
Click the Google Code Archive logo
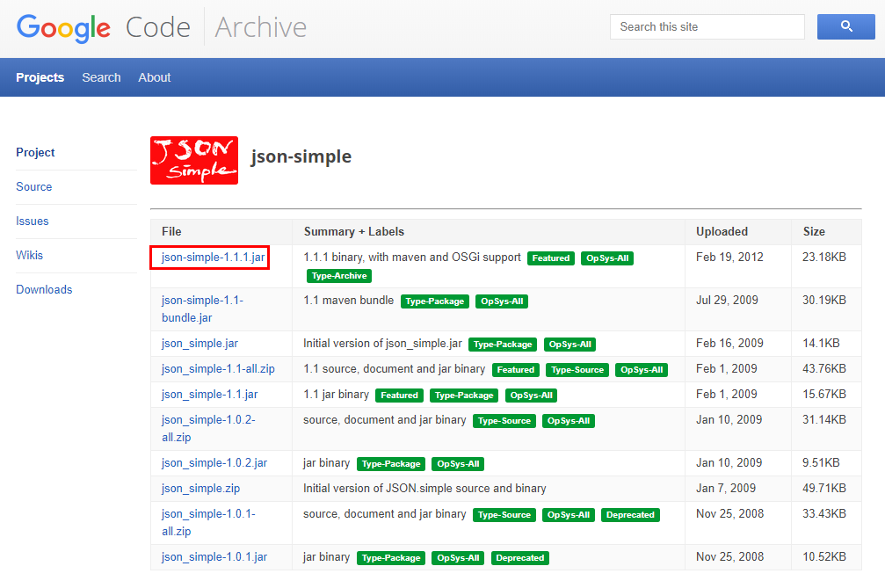point(162,27)
